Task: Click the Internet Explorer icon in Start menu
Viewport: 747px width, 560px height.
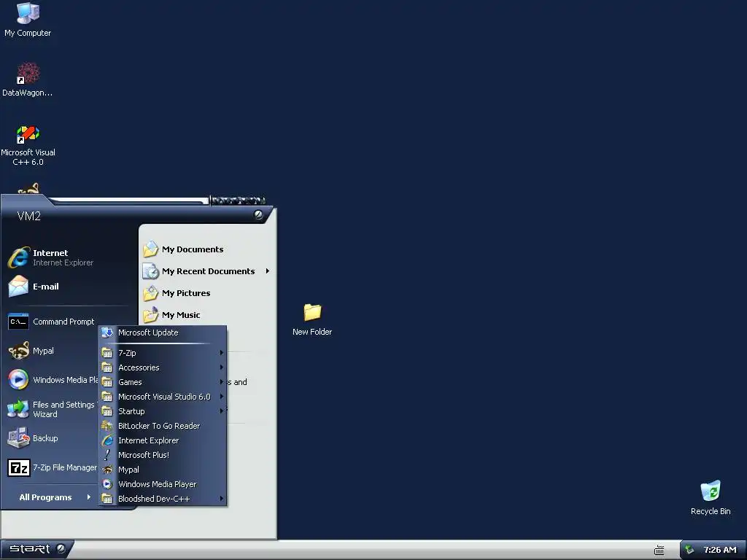Action: pos(18,257)
